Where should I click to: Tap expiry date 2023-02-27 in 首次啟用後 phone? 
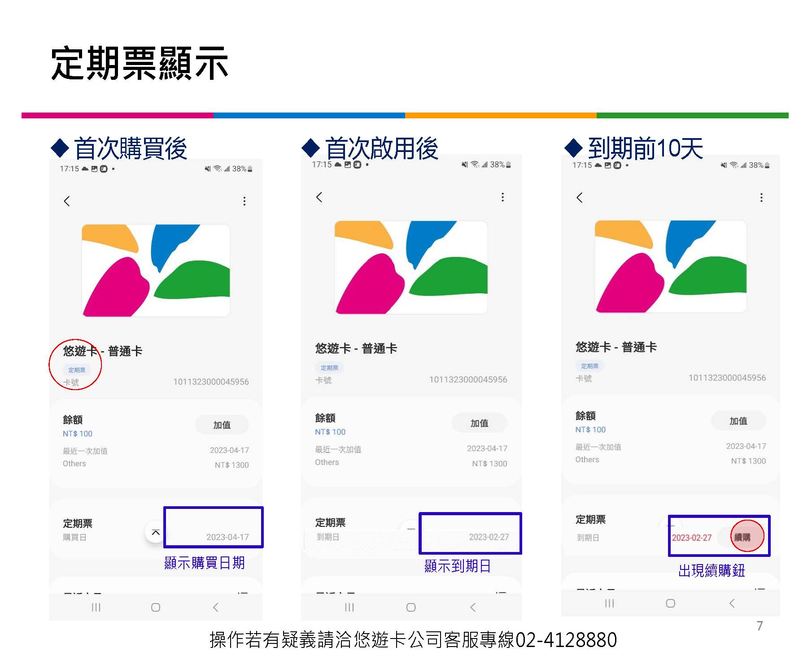[x=489, y=537]
